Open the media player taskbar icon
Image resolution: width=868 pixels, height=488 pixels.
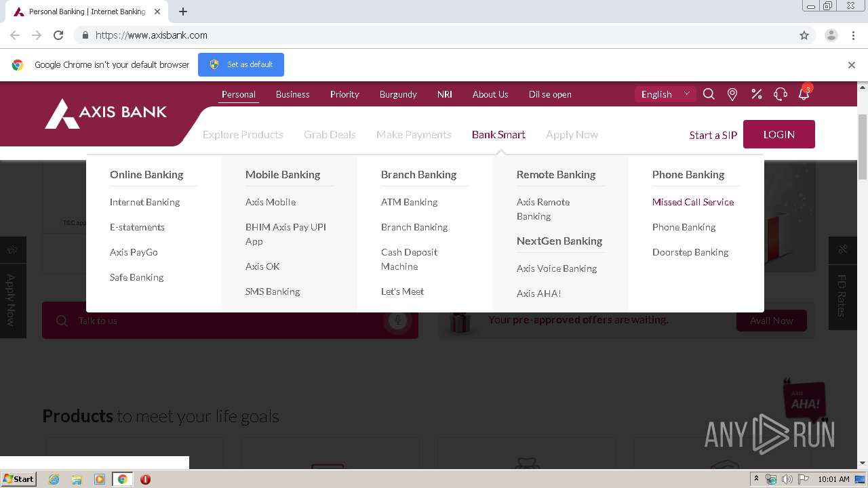(x=100, y=479)
